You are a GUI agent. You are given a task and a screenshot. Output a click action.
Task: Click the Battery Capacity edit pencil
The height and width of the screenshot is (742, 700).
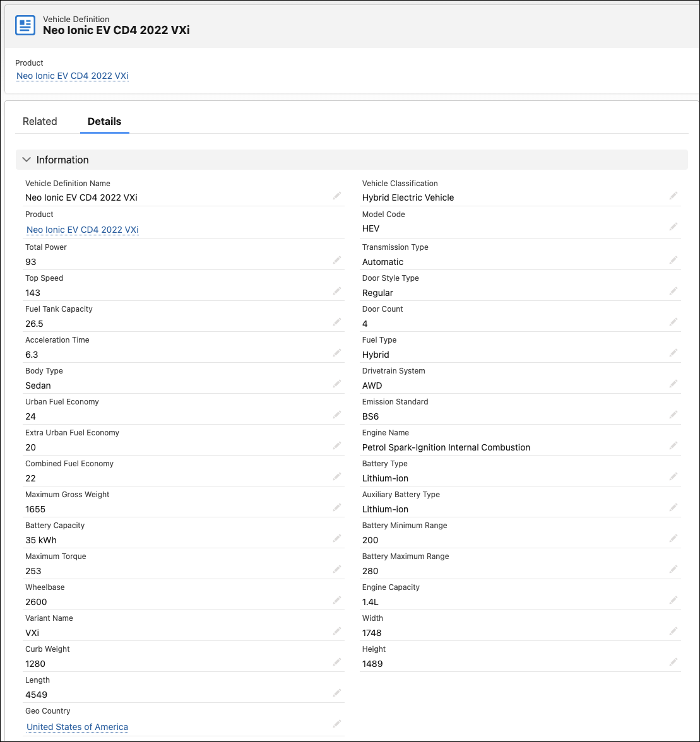(x=337, y=538)
